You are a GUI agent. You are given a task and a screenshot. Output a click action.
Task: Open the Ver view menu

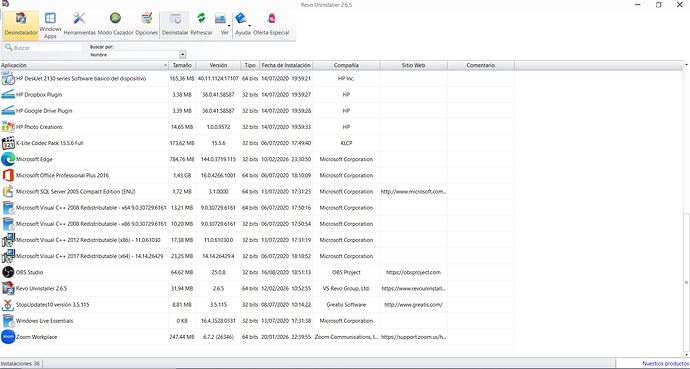point(223,25)
